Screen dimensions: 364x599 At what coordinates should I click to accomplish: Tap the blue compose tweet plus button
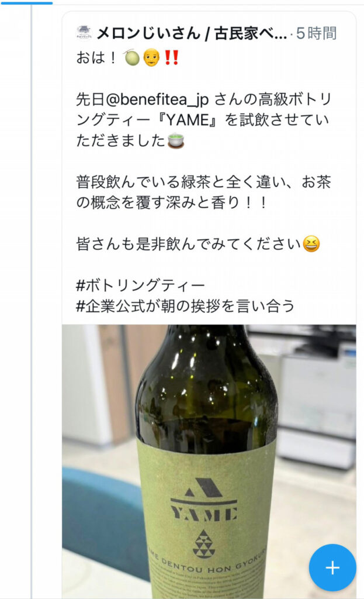point(332,567)
